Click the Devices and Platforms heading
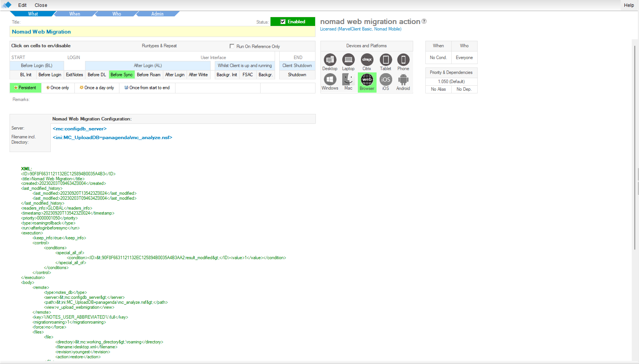The height and width of the screenshot is (364, 639). tap(367, 46)
